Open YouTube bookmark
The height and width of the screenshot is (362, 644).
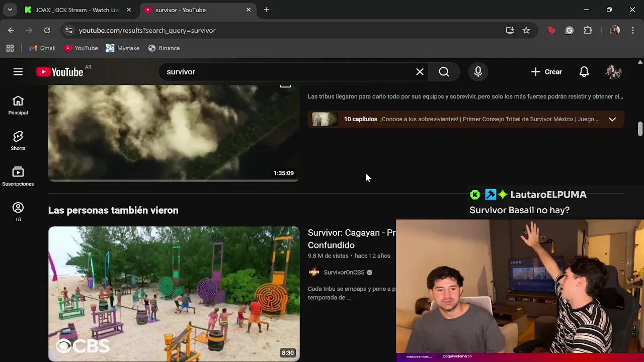(81, 48)
